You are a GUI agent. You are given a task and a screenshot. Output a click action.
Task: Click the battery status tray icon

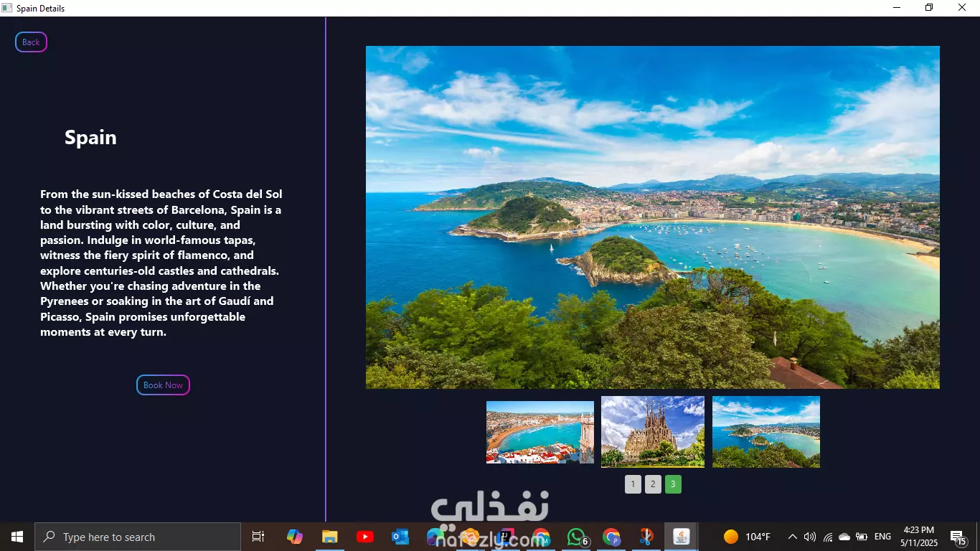[862, 537]
